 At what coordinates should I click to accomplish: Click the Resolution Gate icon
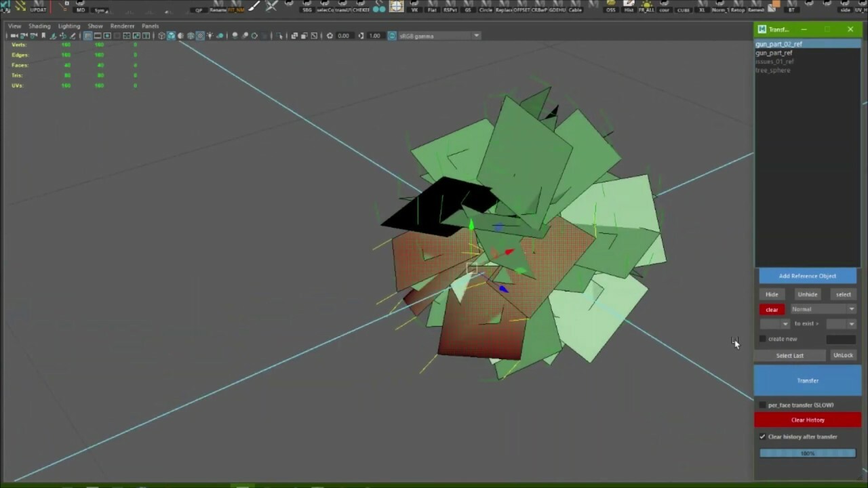107,36
